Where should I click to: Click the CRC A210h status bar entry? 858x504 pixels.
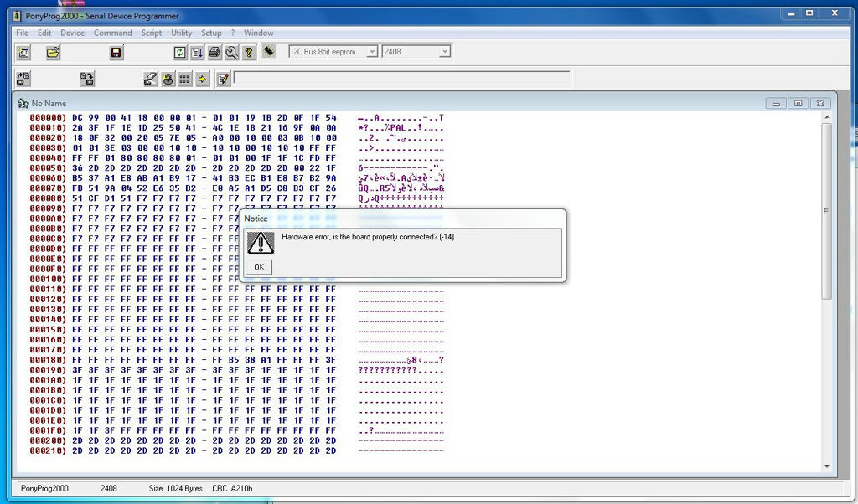232,488
